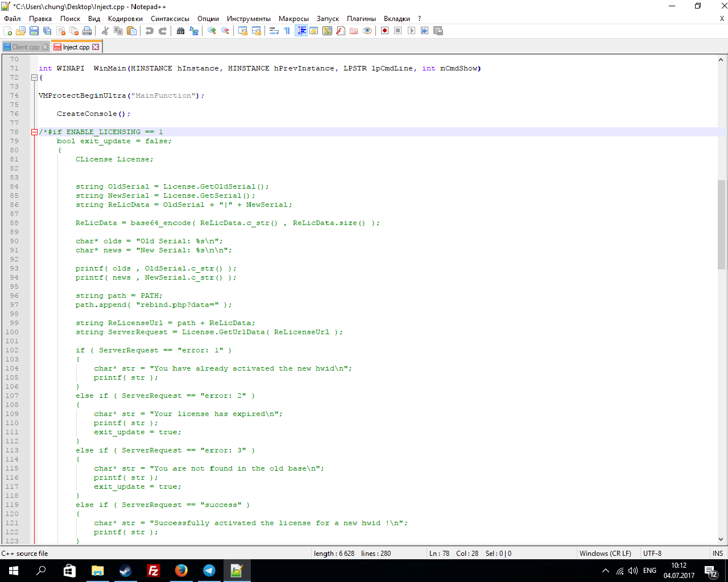Click the Save recorded macro icon
The image size is (728, 582).
click(x=438, y=31)
